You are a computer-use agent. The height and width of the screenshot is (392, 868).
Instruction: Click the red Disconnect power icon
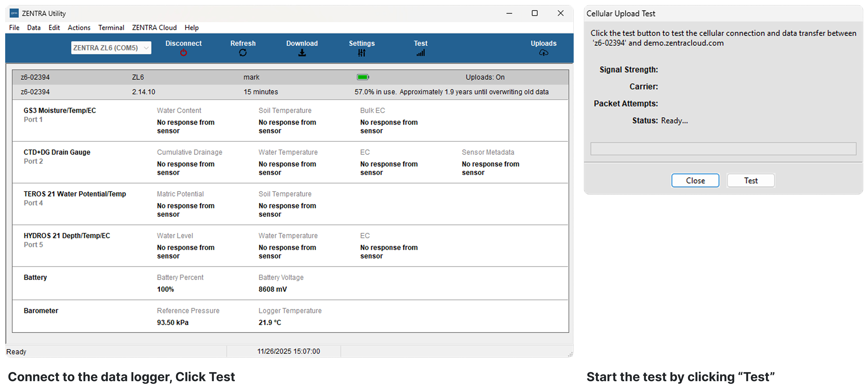point(183,52)
